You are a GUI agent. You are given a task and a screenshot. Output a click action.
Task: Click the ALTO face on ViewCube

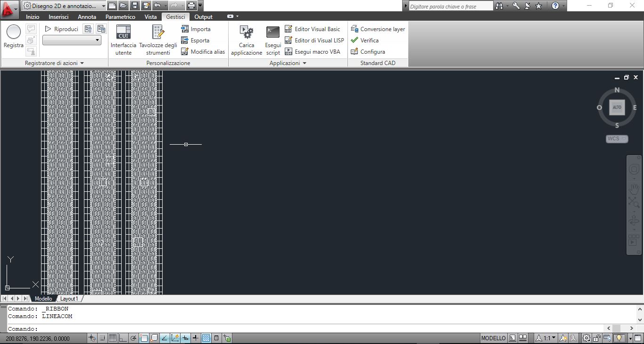[617, 107]
